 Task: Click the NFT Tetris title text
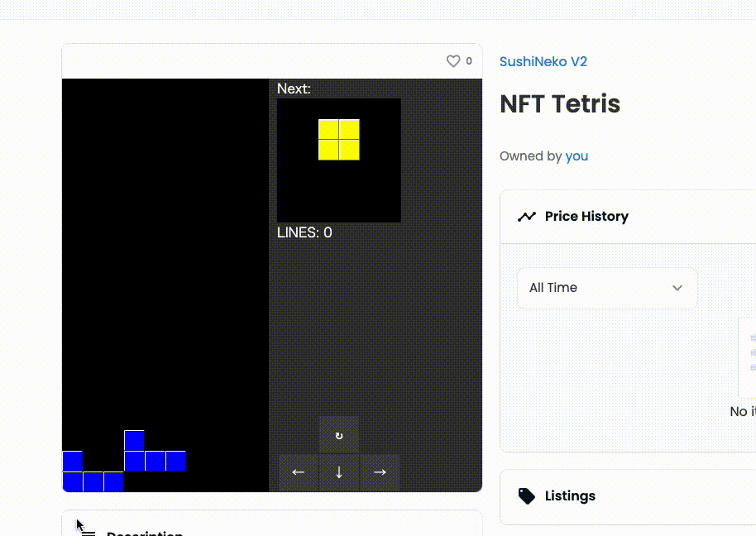tap(560, 103)
